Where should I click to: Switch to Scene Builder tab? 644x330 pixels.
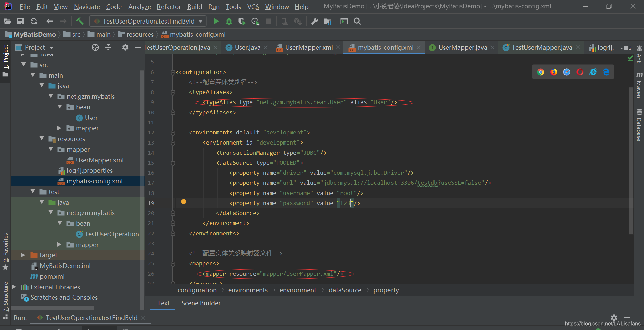pyautogui.click(x=201, y=303)
